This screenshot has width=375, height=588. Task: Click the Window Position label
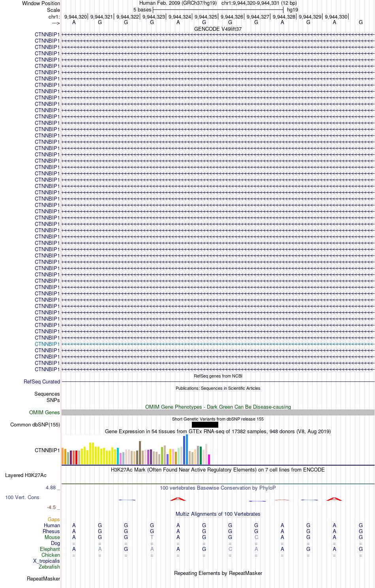(41, 3)
